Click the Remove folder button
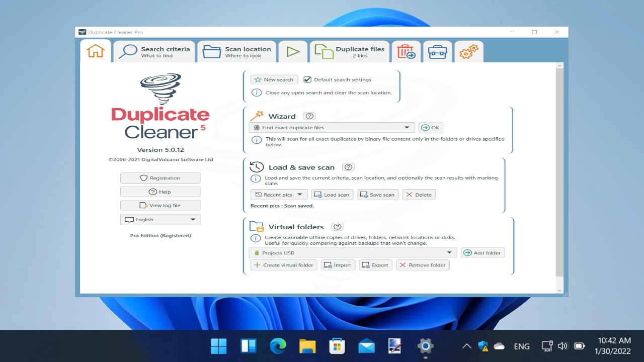Viewport: 644px width, 362px height. coord(423,265)
